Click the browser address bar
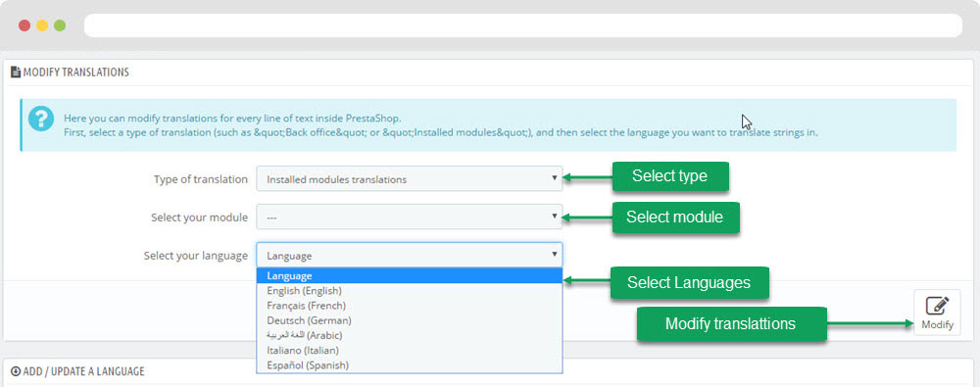 point(523,25)
